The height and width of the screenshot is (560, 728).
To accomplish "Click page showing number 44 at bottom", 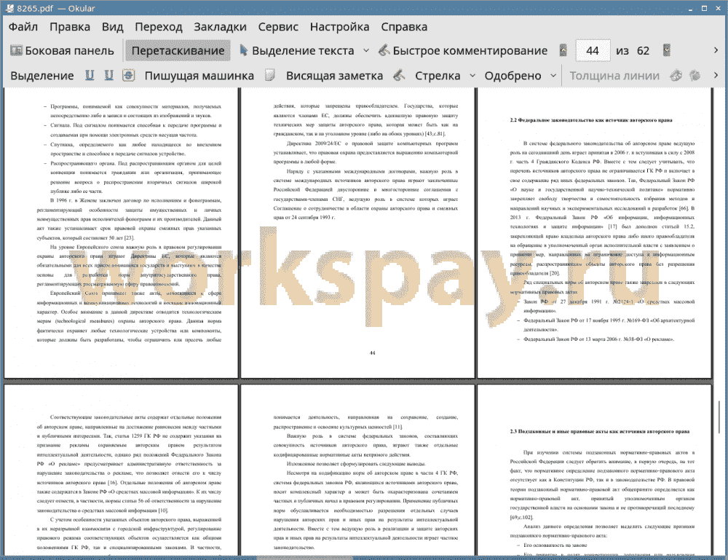I will click(357, 233).
